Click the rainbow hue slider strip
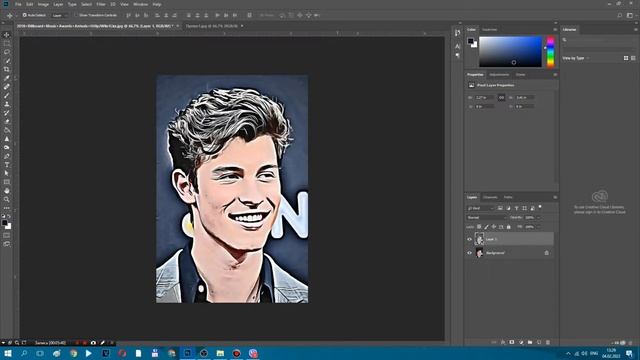Viewport: 640px width, 360px height. 551,52
